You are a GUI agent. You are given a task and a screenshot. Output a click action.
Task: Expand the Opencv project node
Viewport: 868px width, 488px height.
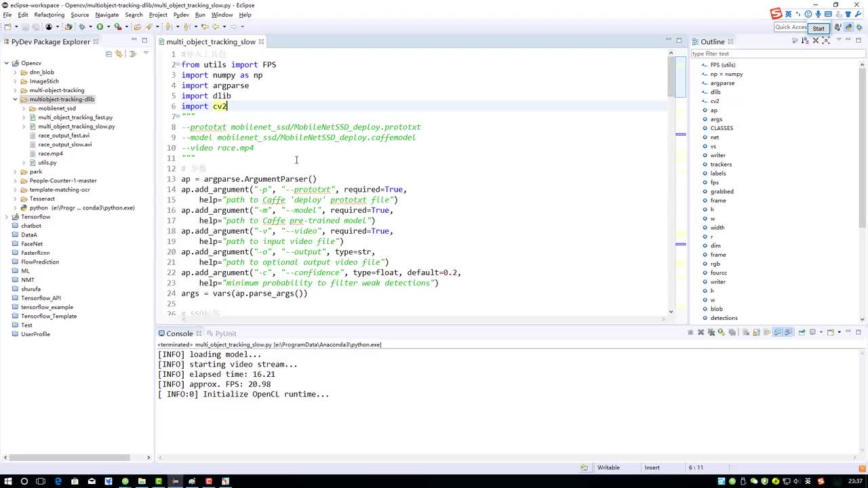[x=6, y=63]
